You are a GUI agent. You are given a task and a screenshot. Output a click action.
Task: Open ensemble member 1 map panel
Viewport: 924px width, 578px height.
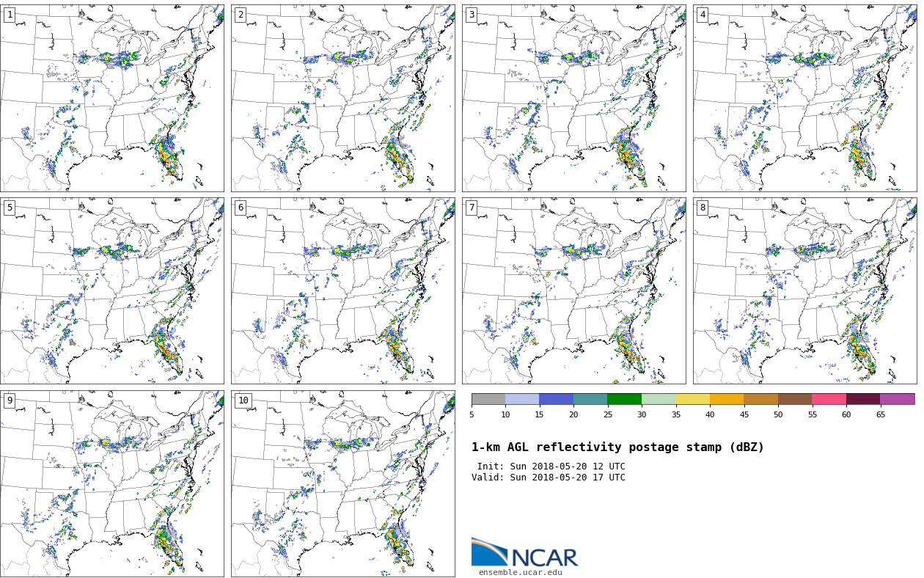(x=112, y=98)
